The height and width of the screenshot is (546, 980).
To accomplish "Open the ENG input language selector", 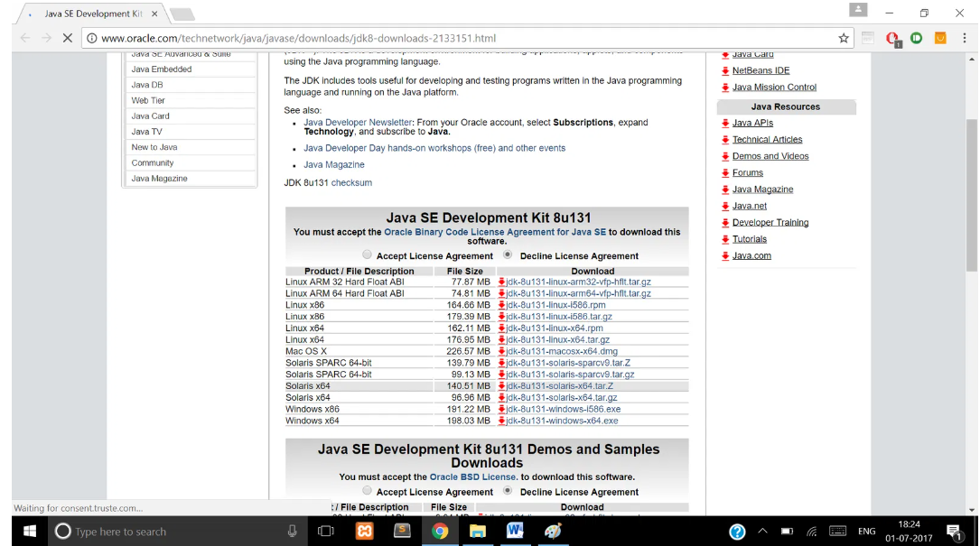I will [866, 532].
